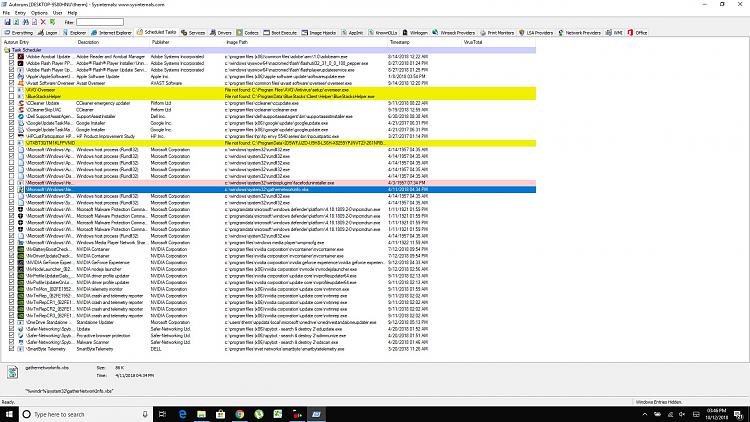Screen dimensions: 750x422
Task: Switch to the Logon tab
Action: click(48, 33)
